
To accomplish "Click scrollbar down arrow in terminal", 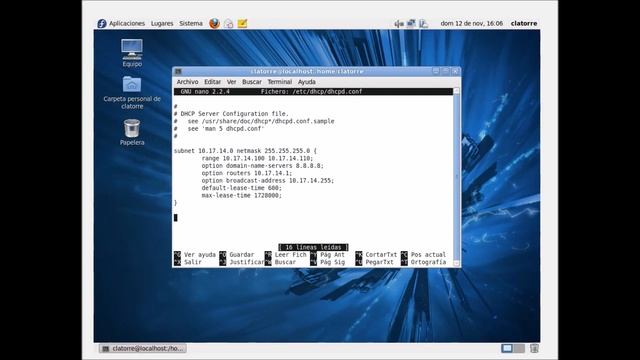I will pyautogui.click(x=456, y=263).
